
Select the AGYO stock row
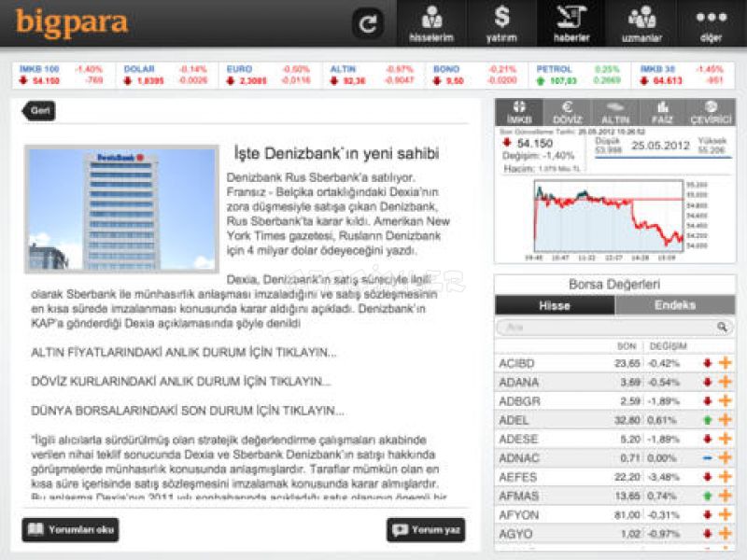coord(615,534)
